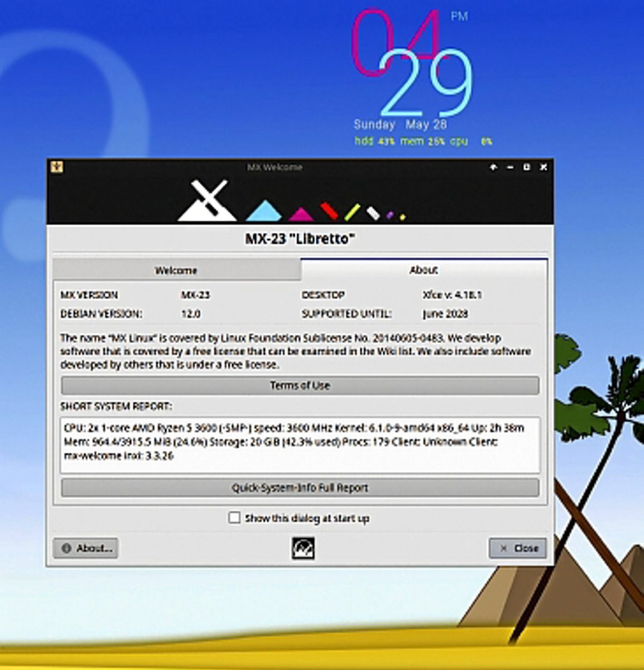Viewport: 644px width, 670px height.
Task: Click the hdd mem cpu status line
Action: (422, 141)
